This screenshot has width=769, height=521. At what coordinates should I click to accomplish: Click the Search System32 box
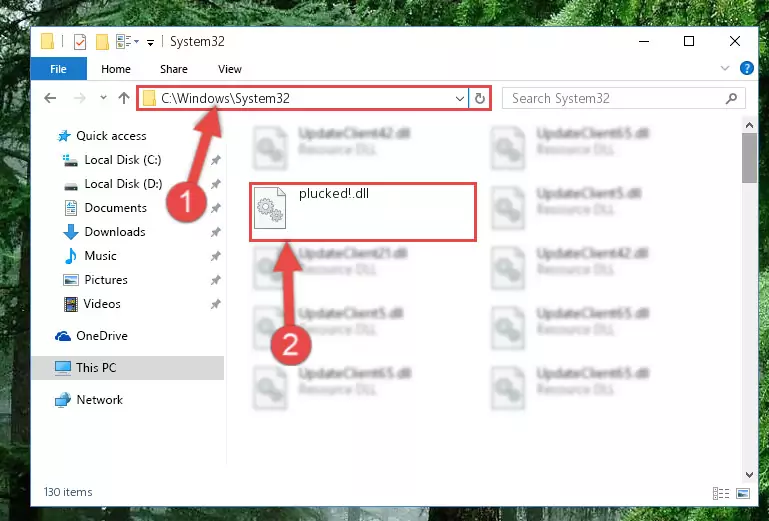point(623,99)
